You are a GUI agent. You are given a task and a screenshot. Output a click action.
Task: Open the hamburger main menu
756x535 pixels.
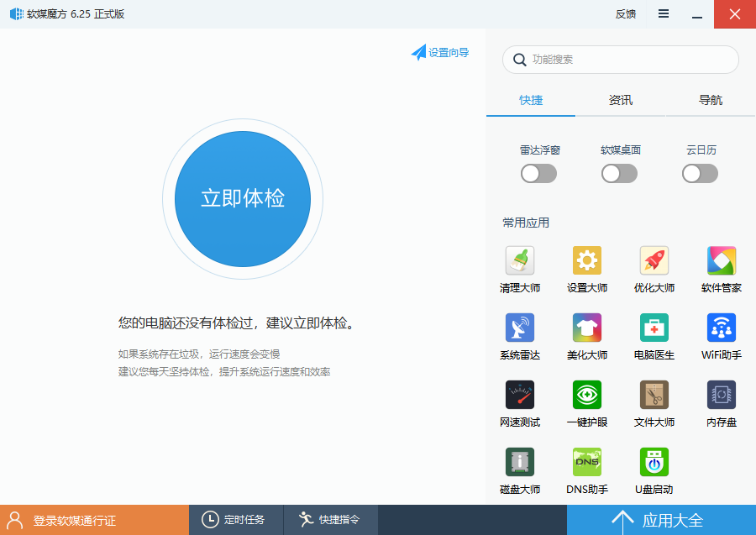(x=663, y=13)
